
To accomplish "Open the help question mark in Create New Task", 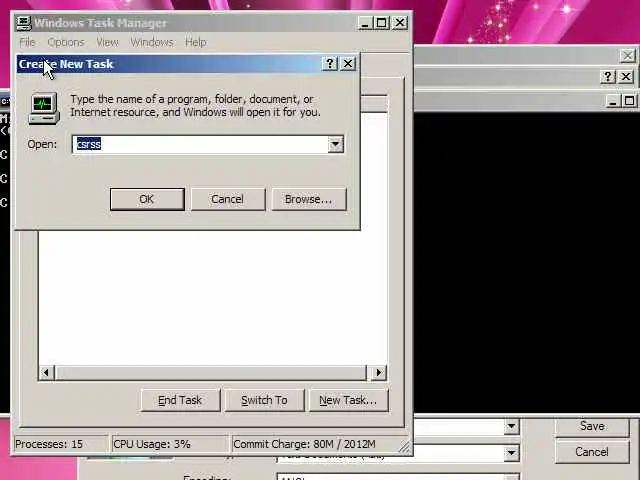I will click(x=330, y=64).
